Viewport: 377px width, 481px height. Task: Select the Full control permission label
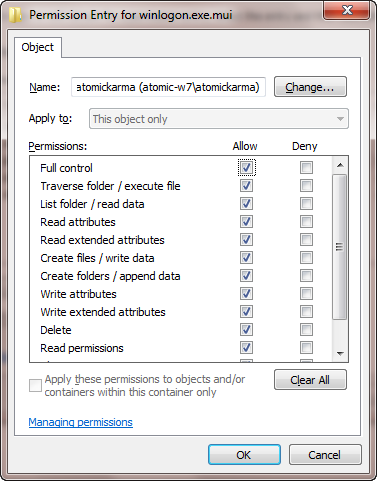coord(66,168)
